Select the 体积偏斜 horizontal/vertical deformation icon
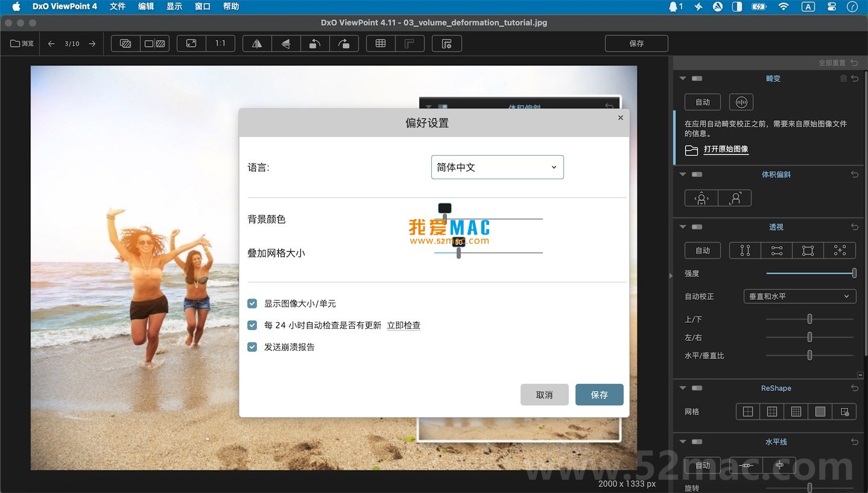Viewport: 868px width, 493px height. [x=701, y=198]
